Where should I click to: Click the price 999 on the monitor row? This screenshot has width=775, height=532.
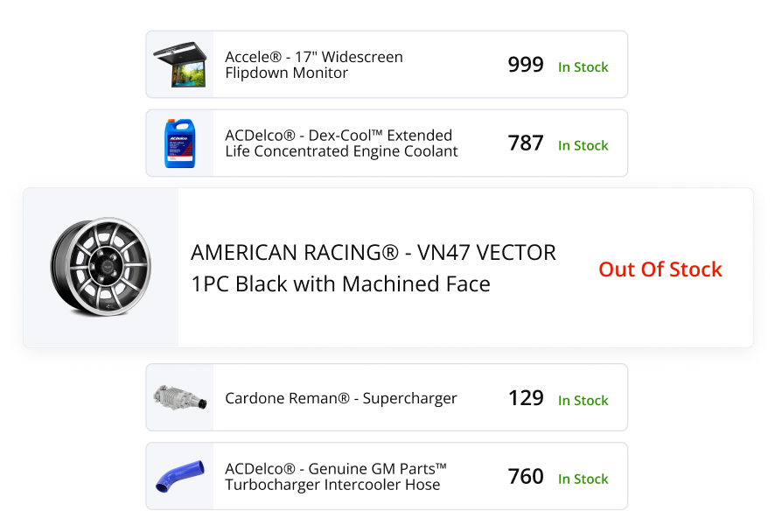click(525, 64)
